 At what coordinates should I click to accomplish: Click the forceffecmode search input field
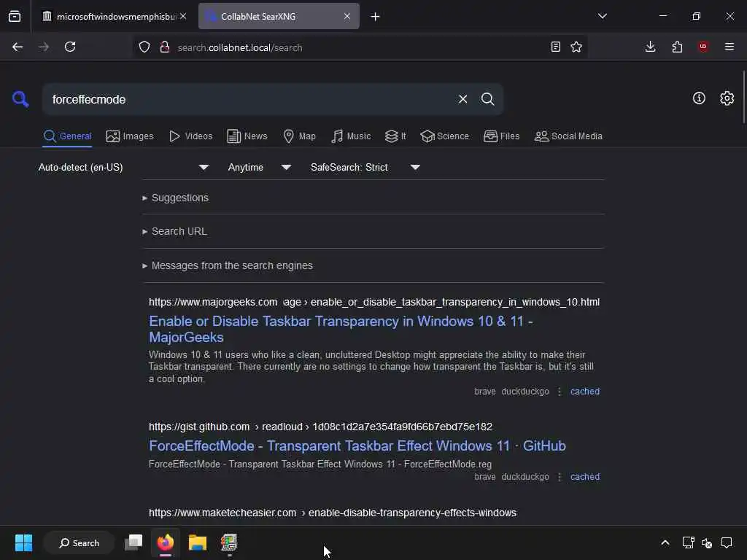250,99
